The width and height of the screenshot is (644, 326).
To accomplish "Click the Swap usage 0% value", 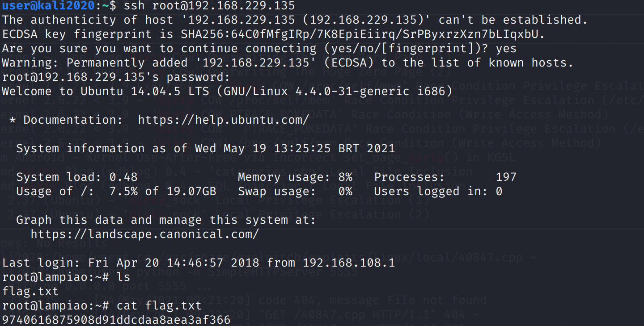I will point(345,191).
